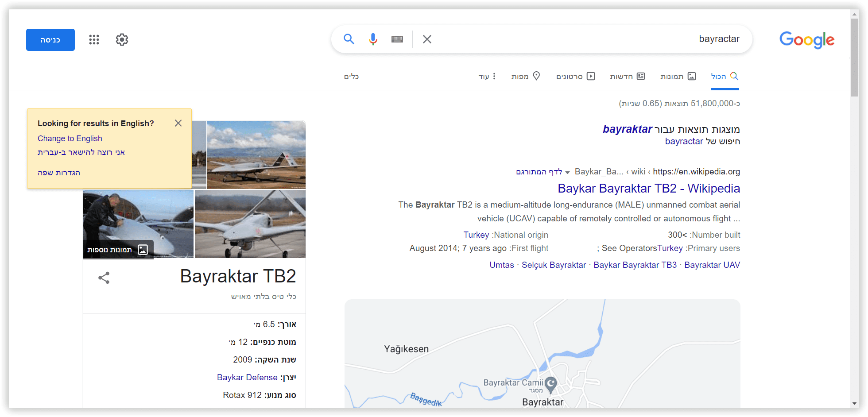Go to the Google logo homepage
The width and height of the screenshot is (868, 417).
click(x=806, y=40)
